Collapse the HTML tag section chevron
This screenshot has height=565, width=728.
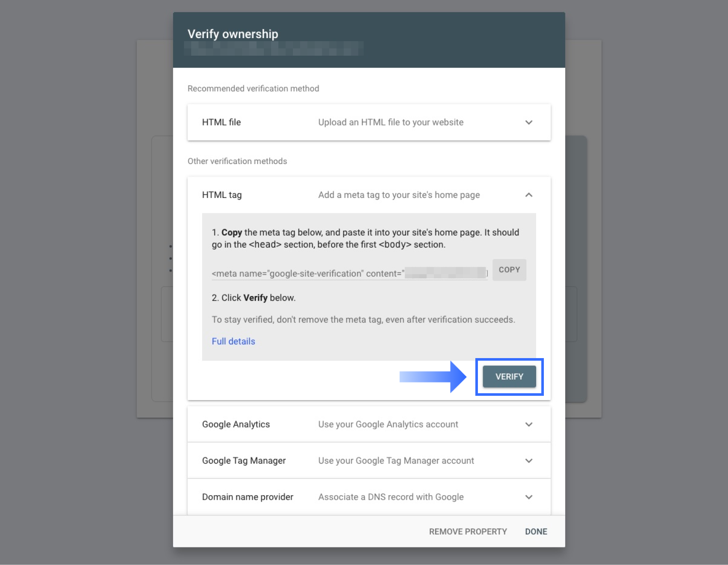click(529, 195)
